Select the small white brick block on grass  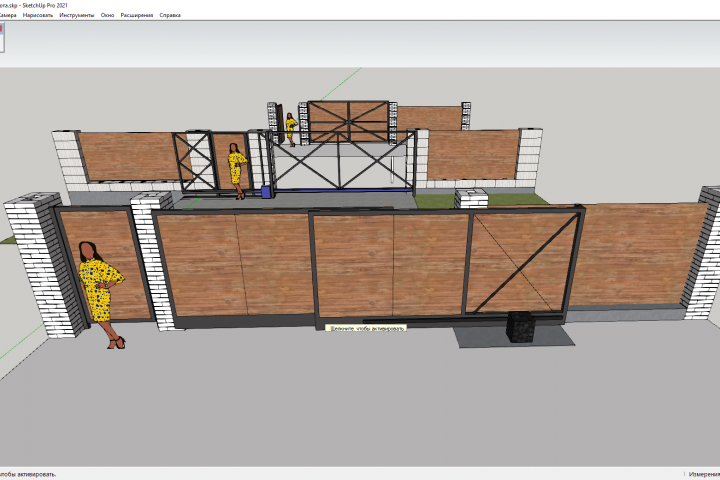pos(471,198)
